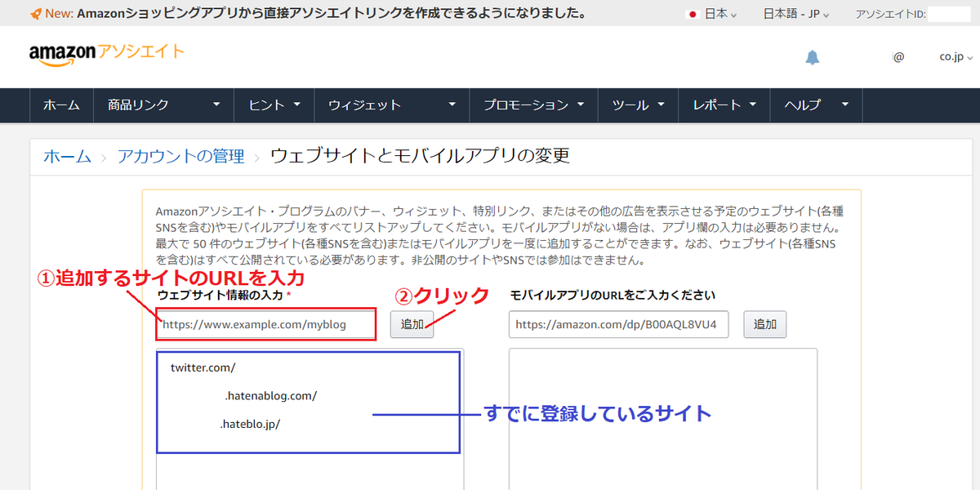
Task: Click the アソシエイトID label in top bar
Action: [x=891, y=14]
